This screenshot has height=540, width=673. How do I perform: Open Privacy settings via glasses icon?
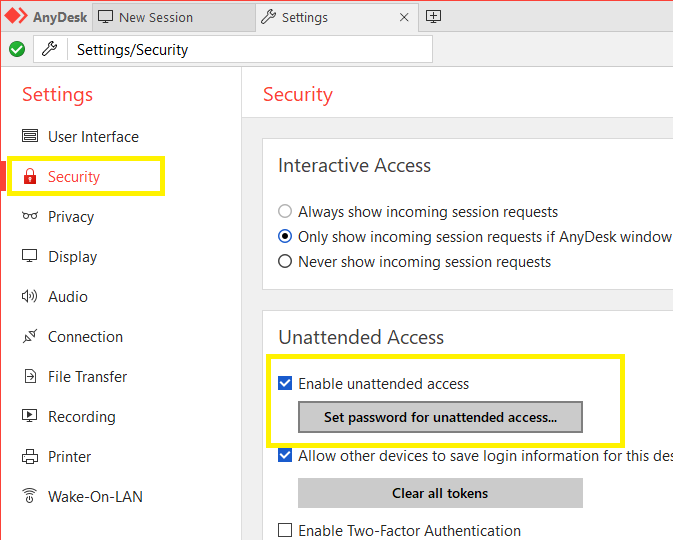(x=30, y=217)
